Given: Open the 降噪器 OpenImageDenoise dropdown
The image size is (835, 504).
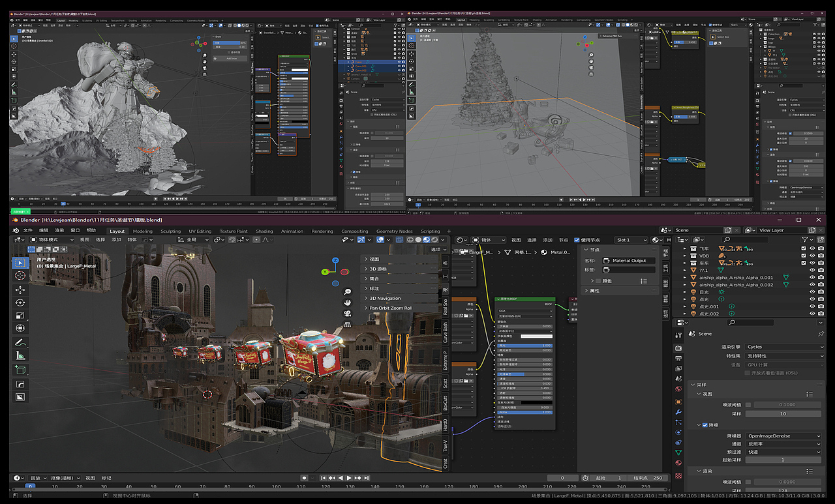Looking at the screenshot, I should pos(785,436).
